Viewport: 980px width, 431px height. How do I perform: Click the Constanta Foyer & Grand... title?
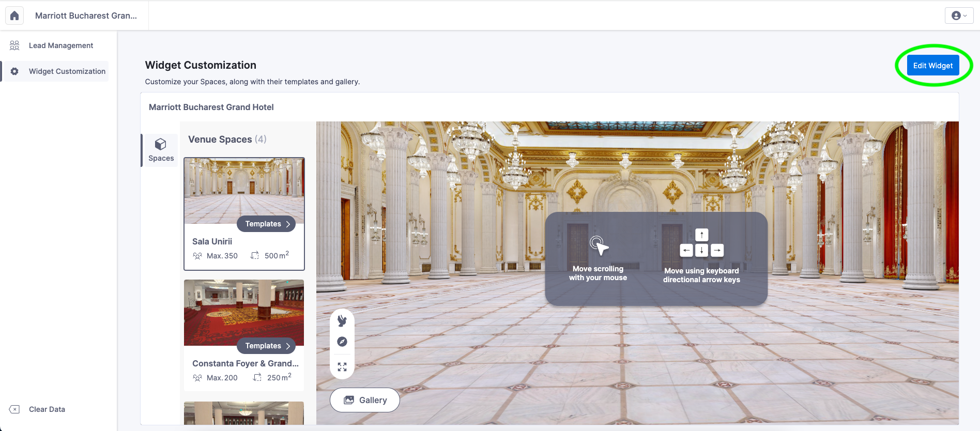pyautogui.click(x=246, y=363)
